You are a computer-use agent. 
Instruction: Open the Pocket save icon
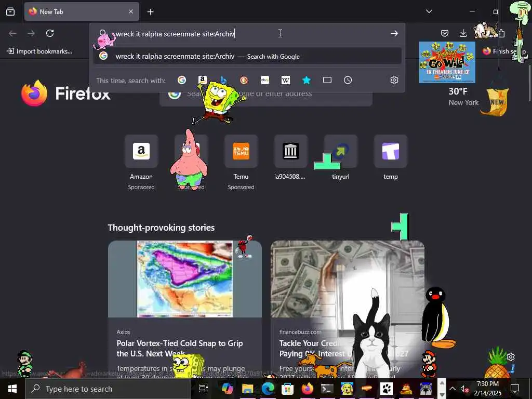(x=445, y=33)
